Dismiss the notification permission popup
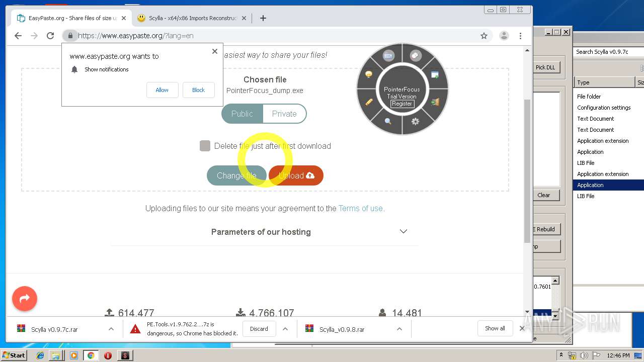The image size is (644, 362). tap(215, 51)
